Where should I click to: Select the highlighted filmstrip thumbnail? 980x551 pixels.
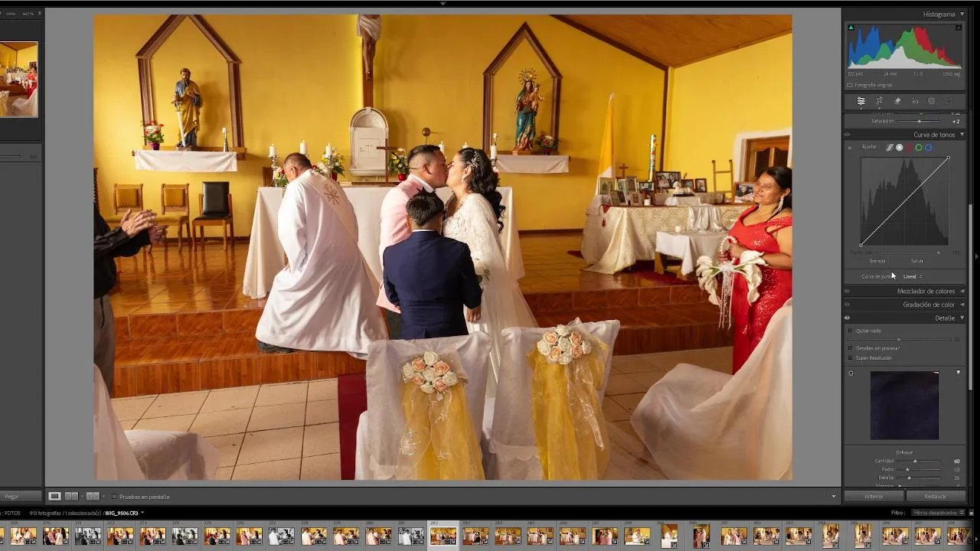(443, 536)
